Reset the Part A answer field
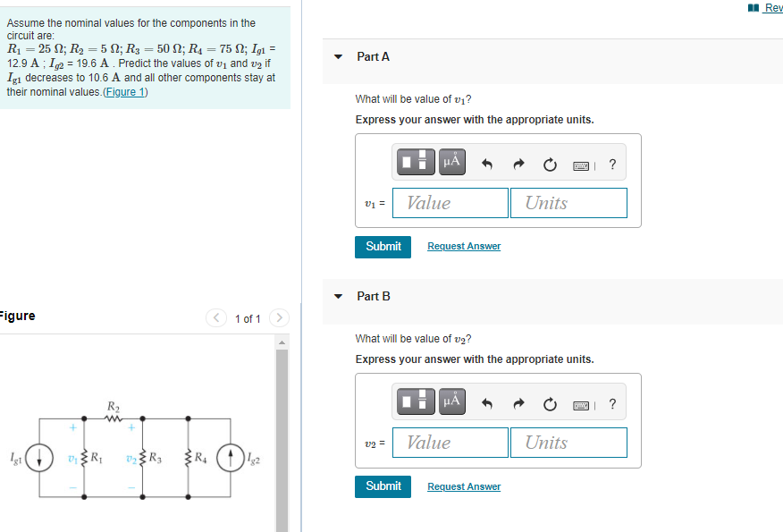The width and height of the screenshot is (783, 532). coord(549,162)
